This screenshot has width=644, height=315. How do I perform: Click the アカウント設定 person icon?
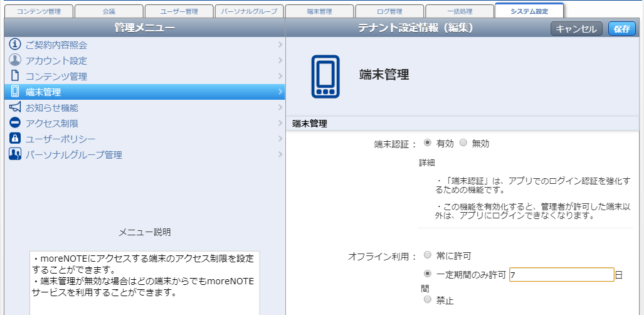(x=15, y=60)
